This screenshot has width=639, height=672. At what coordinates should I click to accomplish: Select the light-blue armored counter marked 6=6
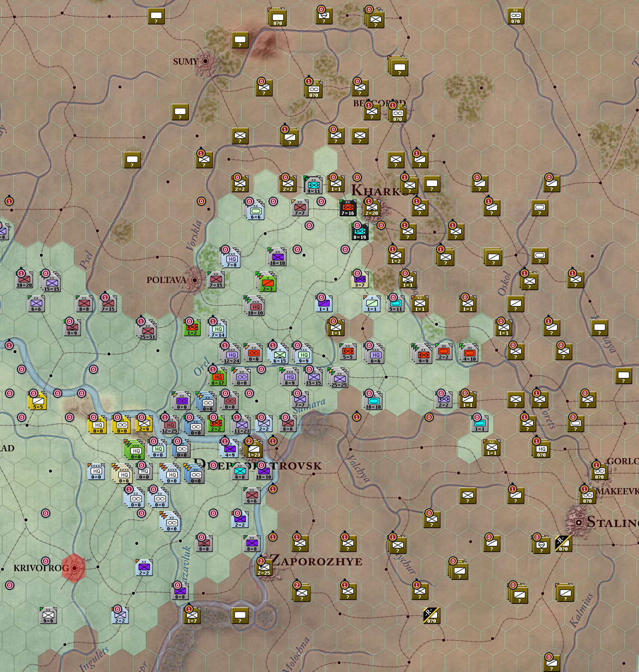256,211
